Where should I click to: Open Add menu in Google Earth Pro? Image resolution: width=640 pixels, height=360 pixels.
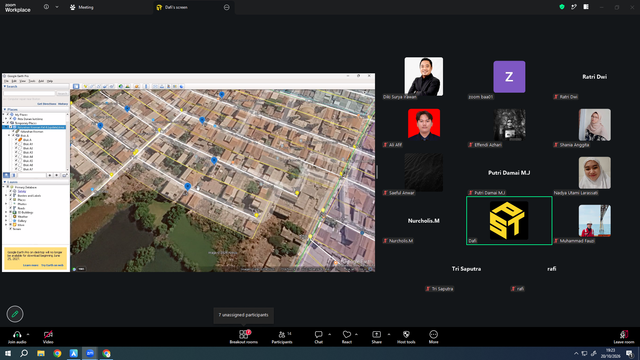pyautogui.click(x=41, y=81)
